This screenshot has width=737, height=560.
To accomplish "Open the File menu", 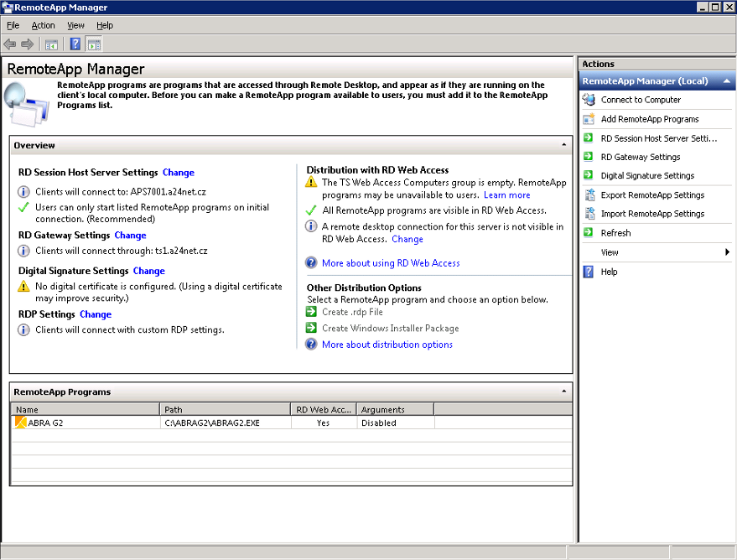I will [13, 26].
